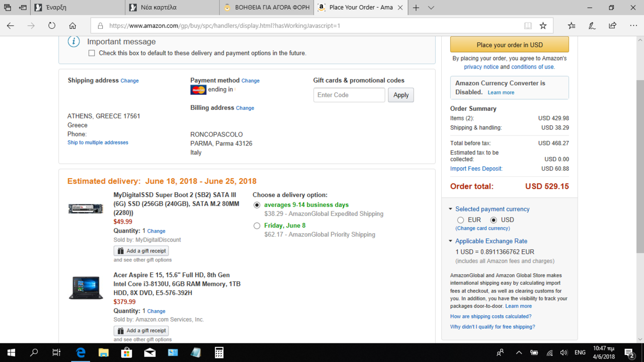Click Change next to Billing address
The image size is (644, 362).
[245, 108]
